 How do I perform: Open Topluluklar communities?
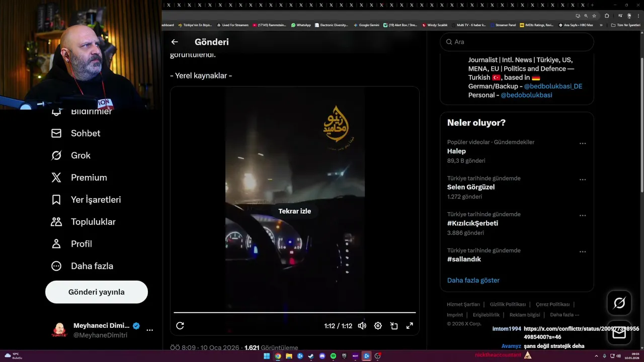tap(84, 222)
